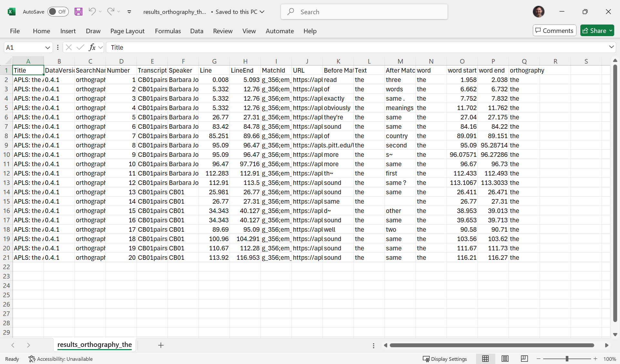Click the Undo arrow icon

[92, 12]
